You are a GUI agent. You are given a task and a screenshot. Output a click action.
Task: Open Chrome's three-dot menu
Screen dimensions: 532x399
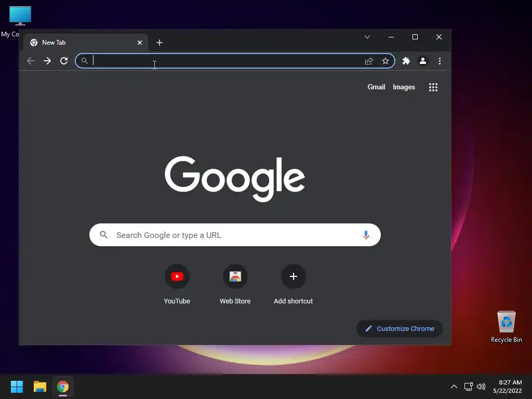click(440, 61)
